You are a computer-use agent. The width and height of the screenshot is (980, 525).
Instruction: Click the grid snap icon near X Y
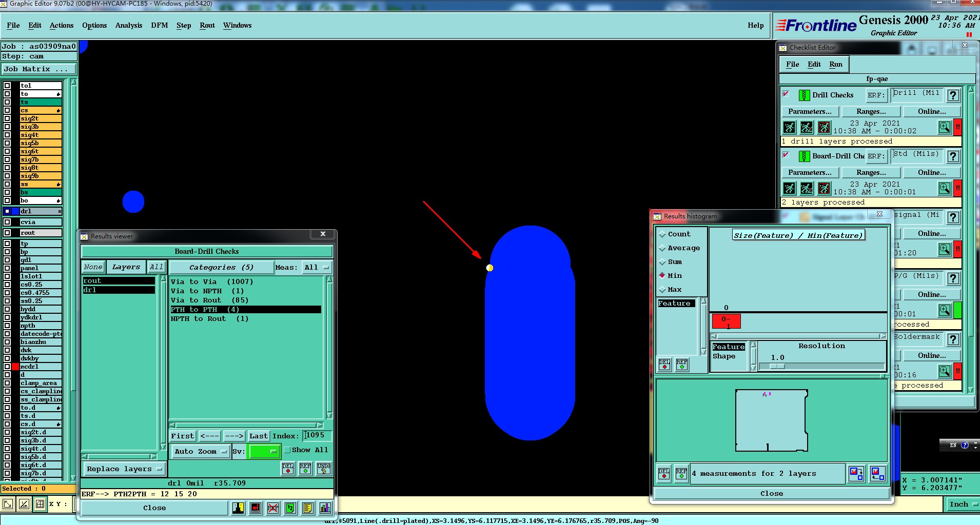pyautogui.click(x=40, y=504)
